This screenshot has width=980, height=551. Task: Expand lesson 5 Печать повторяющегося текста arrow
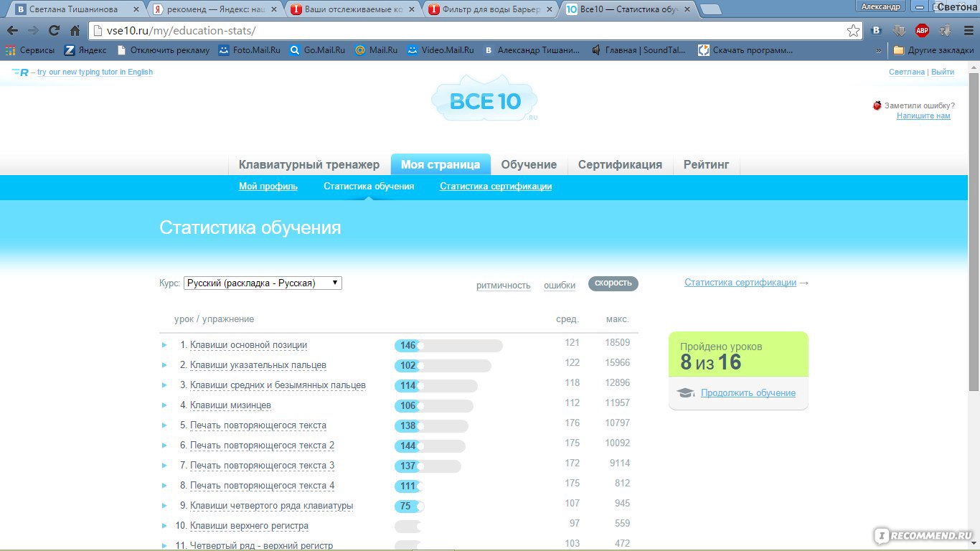click(164, 425)
